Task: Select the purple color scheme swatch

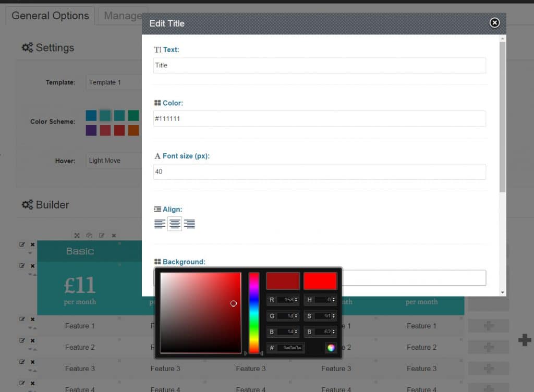Action: tap(91, 130)
